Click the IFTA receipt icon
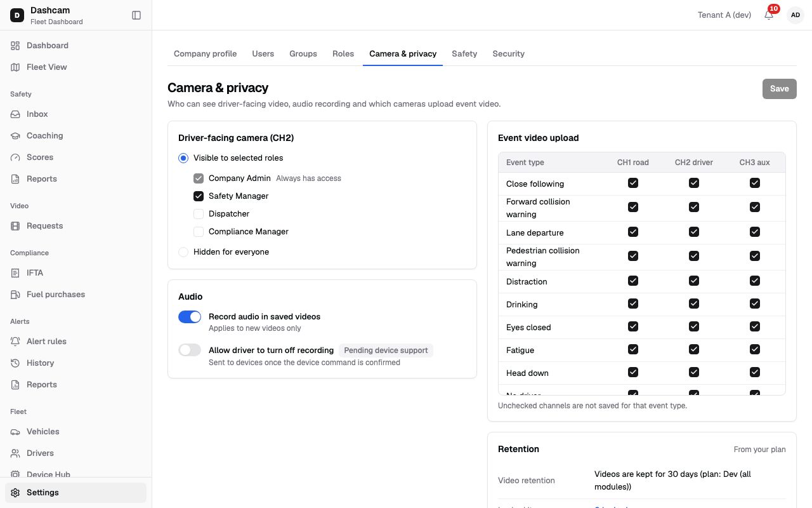This screenshot has width=812, height=508. [15, 273]
